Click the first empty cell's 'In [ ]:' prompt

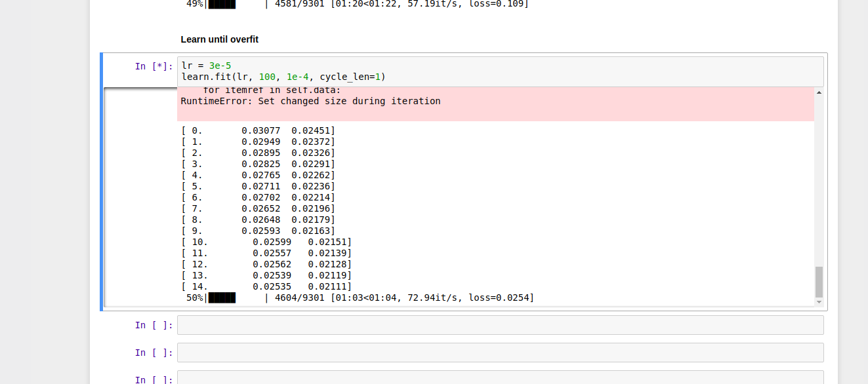(154, 325)
